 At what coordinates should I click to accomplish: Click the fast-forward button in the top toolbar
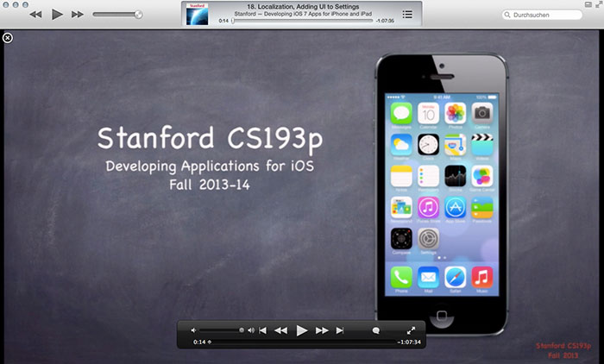tap(78, 15)
